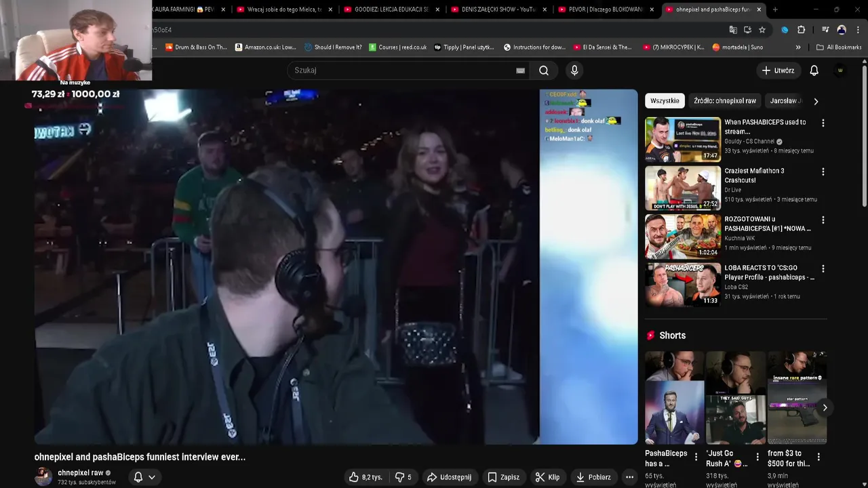Open Just Go Rush A short

736,398
